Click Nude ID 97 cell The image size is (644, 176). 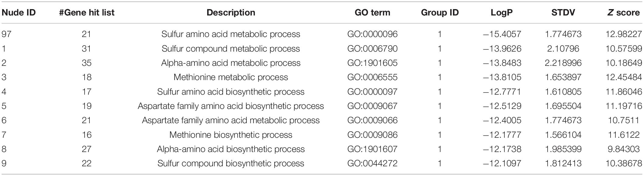pyautogui.click(x=6, y=34)
